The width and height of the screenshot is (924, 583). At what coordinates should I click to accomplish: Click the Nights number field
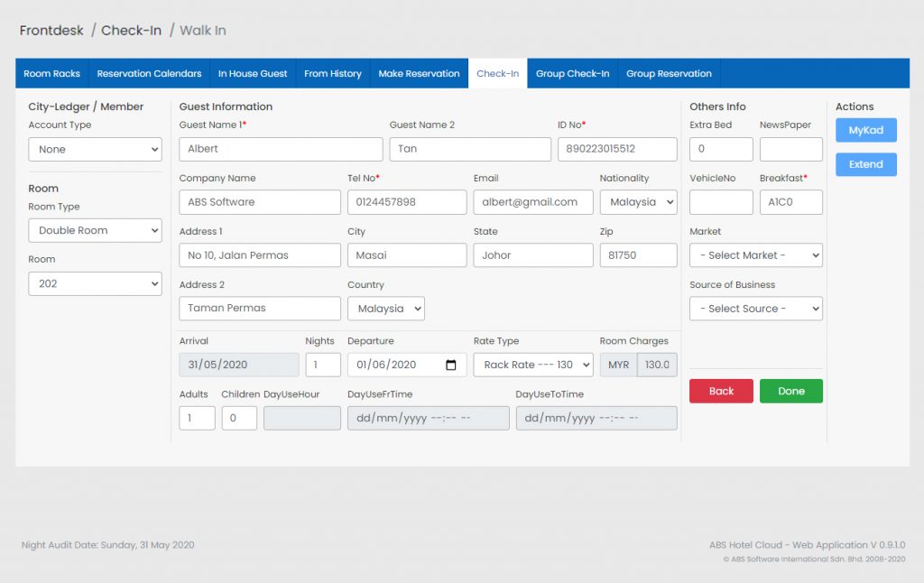tap(322, 366)
